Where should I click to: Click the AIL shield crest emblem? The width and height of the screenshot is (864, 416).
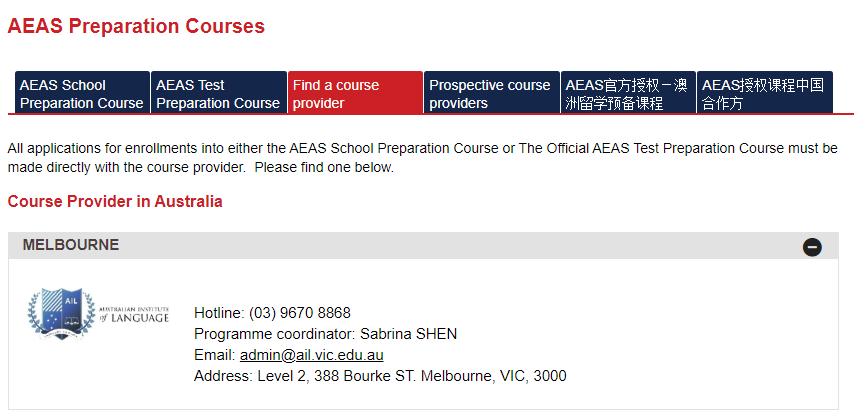pyautogui.click(x=62, y=314)
